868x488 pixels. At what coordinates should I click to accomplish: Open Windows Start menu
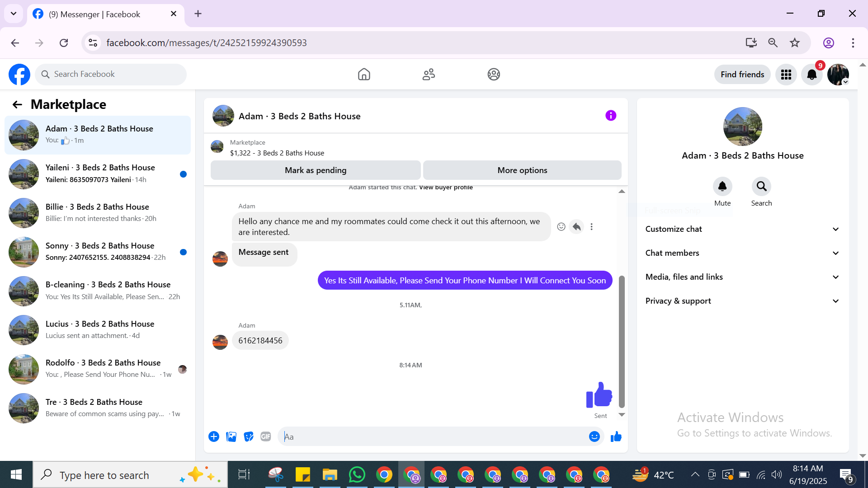[x=16, y=475]
